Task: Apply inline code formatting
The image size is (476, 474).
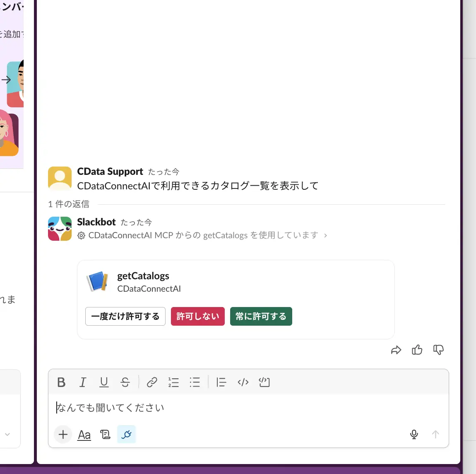Action: [x=243, y=382]
